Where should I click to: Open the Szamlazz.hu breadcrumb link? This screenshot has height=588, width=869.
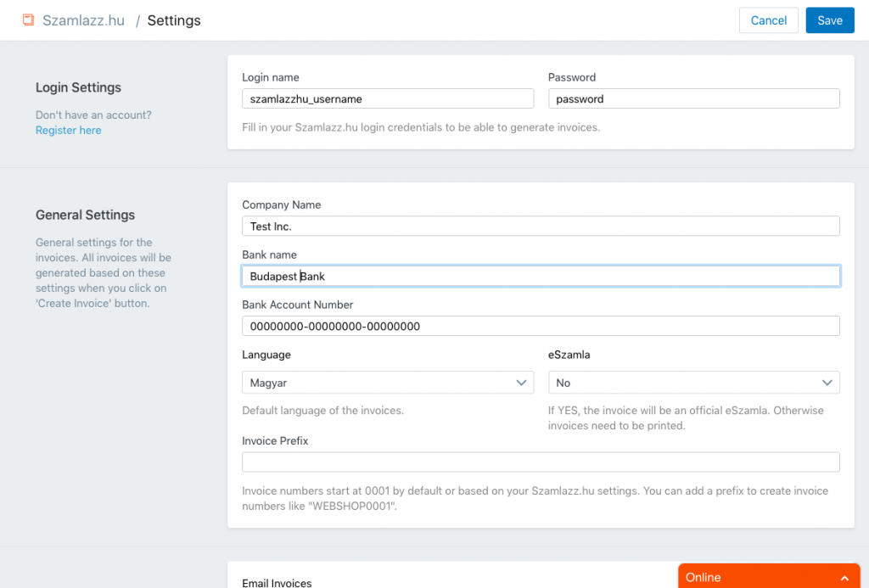coord(84,20)
